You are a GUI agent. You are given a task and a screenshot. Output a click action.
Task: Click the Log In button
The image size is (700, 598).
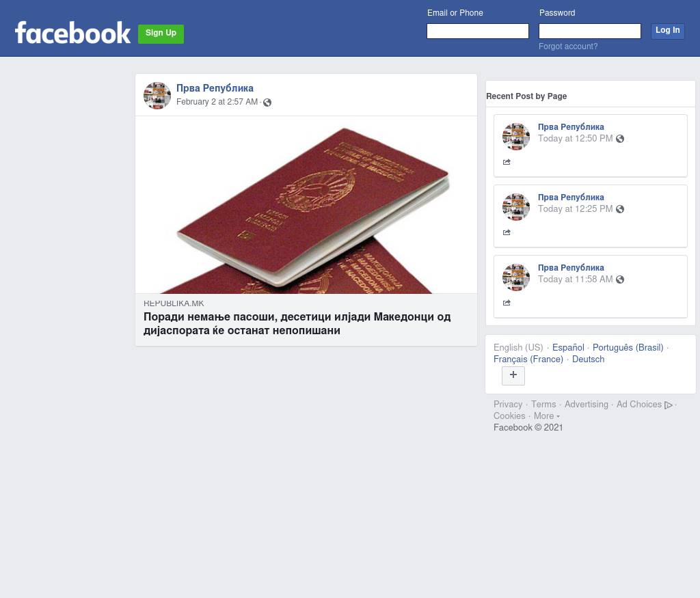667,31
